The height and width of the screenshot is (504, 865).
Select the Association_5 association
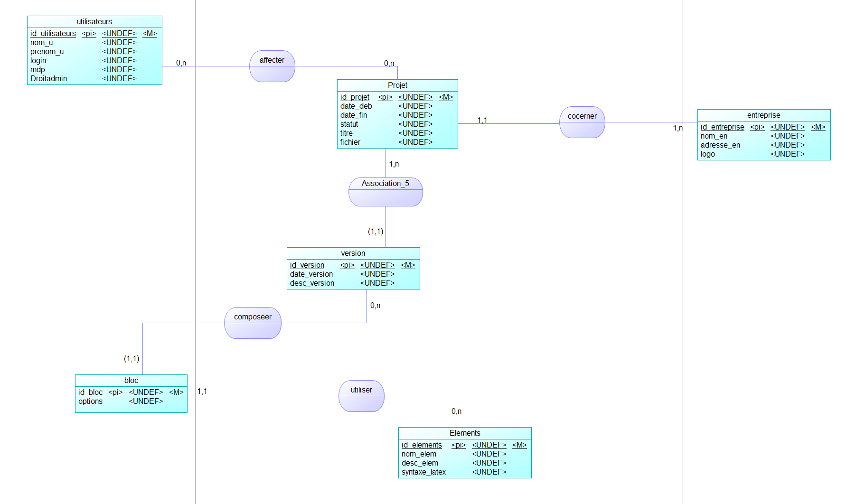pos(385,192)
